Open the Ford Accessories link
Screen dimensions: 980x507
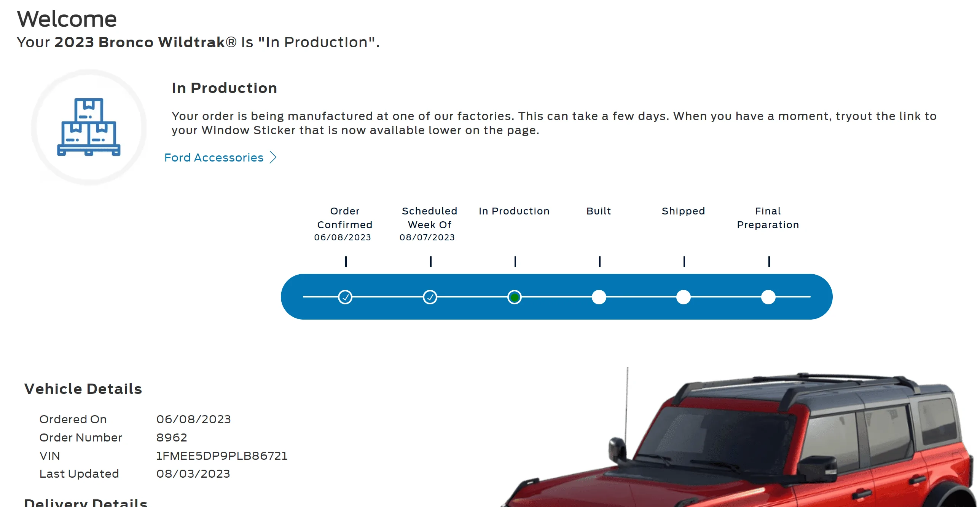tap(220, 157)
